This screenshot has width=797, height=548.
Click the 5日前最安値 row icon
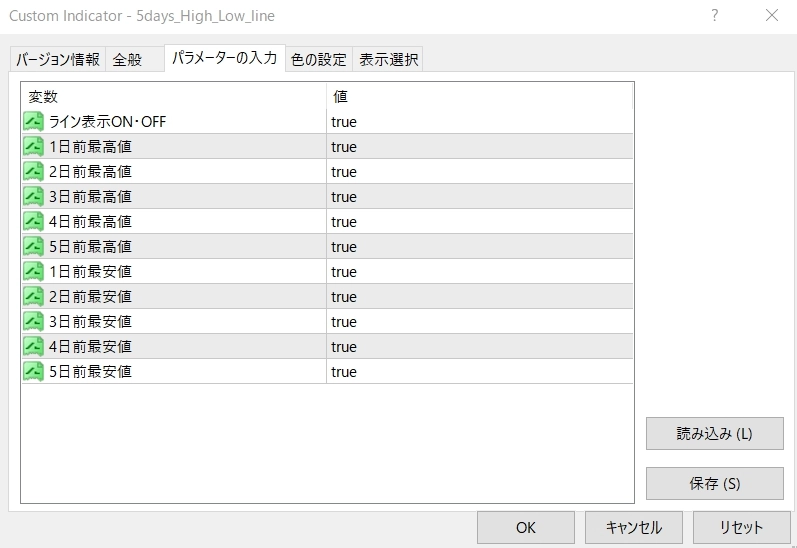34,372
